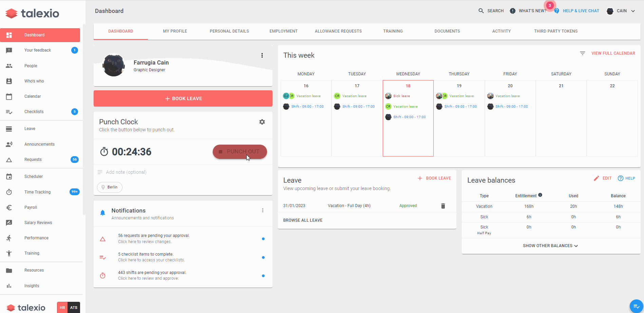Click the Browse All Leave link
Viewport: 644px width, 313px height.
click(x=302, y=220)
